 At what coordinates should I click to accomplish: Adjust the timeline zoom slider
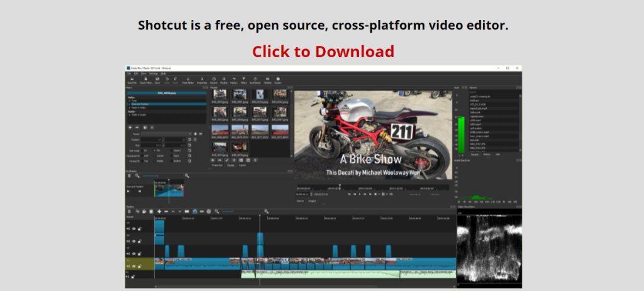[x=228, y=211]
